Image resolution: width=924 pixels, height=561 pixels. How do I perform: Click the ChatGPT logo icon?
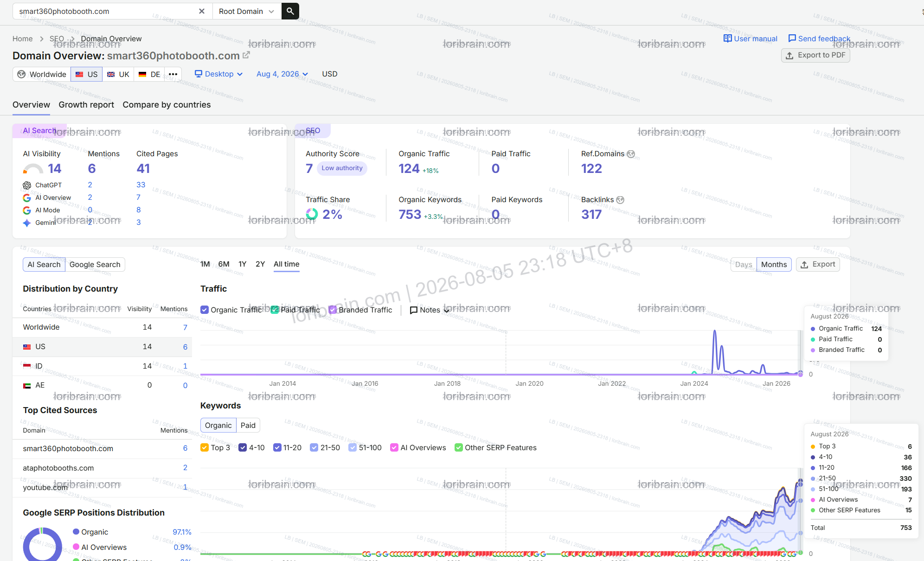[27, 185]
